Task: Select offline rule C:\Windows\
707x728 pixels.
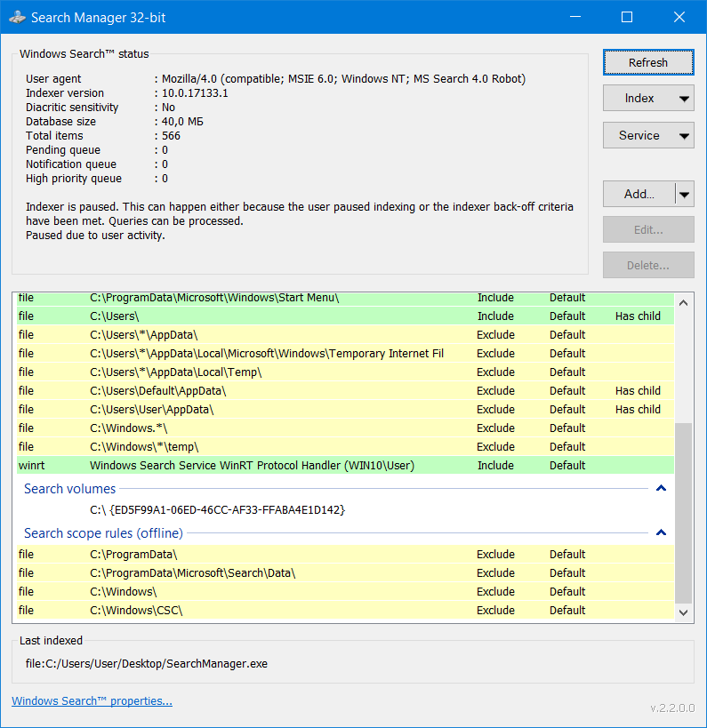Action: pos(345,591)
